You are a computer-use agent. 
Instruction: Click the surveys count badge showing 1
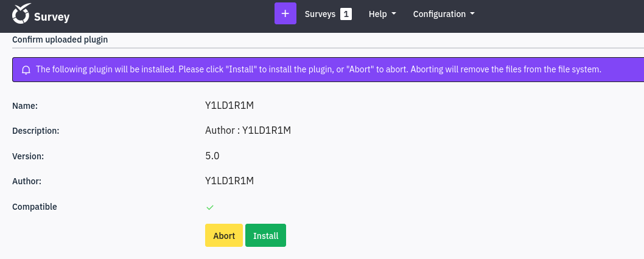click(x=346, y=14)
